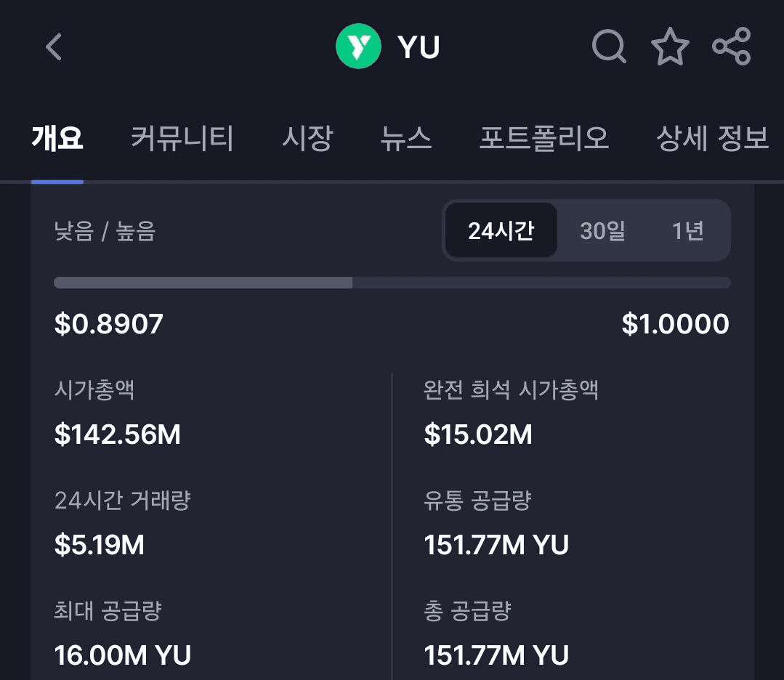The width and height of the screenshot is (784, 680).
Task: Go to the 시장 tab
Action: tap(307, 139)
